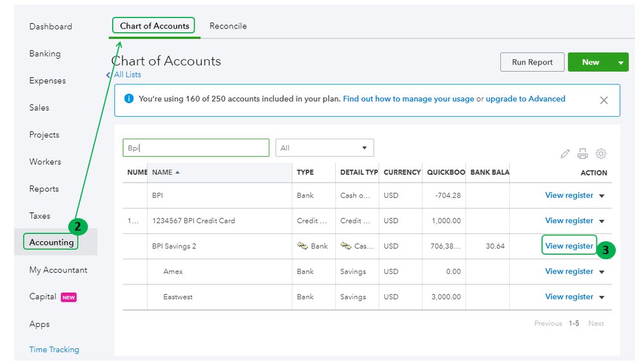The image size is (644, 363).
Task: Expand action dropdown for BPI account row
Action: [x=602, y=196]
